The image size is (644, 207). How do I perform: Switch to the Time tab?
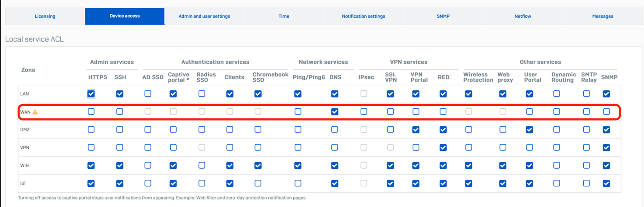tap(284, 16)
